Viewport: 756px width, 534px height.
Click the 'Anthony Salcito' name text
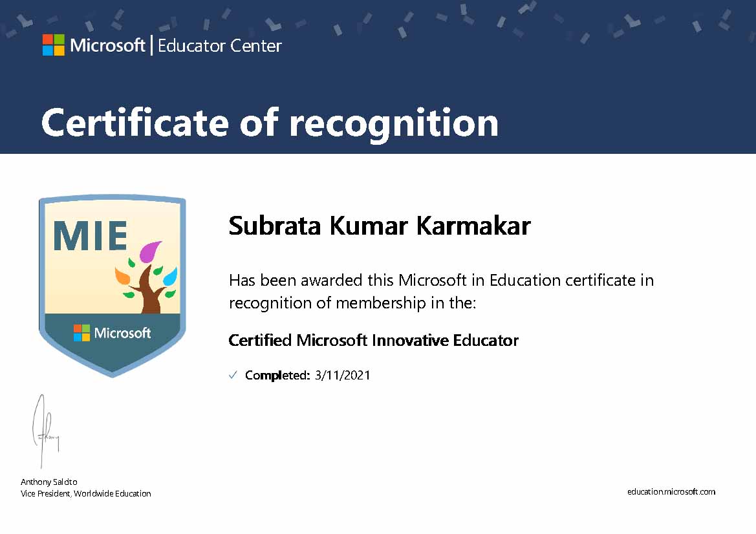[x=49, y=482]
